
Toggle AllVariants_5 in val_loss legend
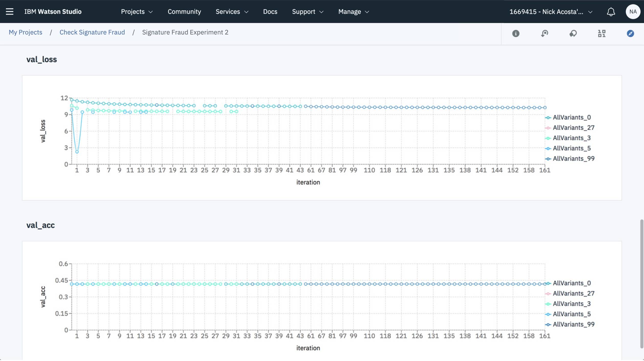pos(568,148)
